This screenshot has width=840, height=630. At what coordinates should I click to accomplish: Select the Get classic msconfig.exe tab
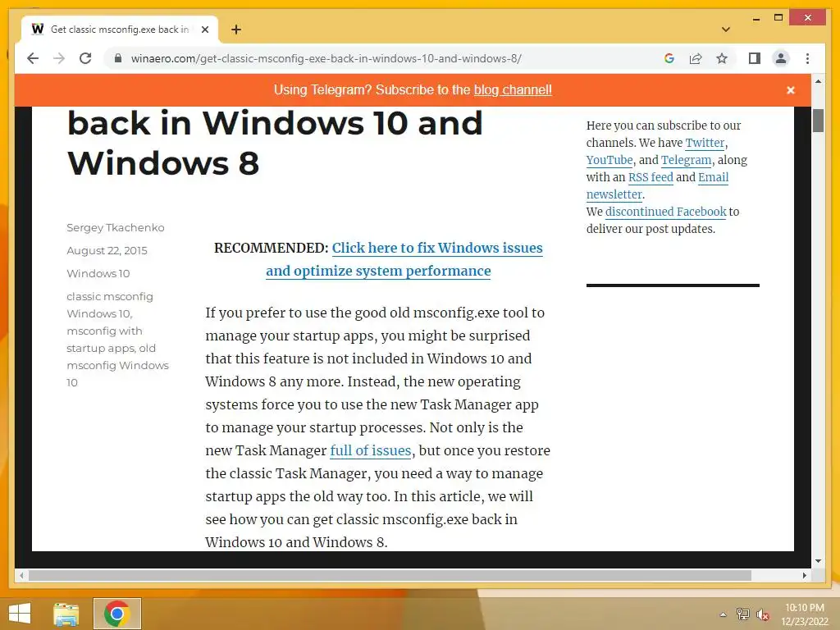[x=120, y=30]
